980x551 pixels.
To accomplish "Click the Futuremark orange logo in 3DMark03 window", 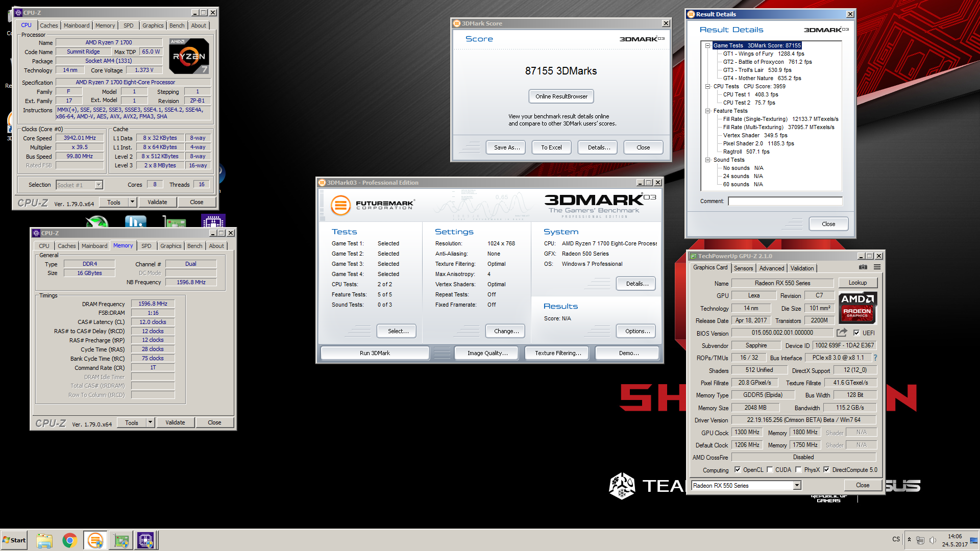I will click(x=340, y=206).
